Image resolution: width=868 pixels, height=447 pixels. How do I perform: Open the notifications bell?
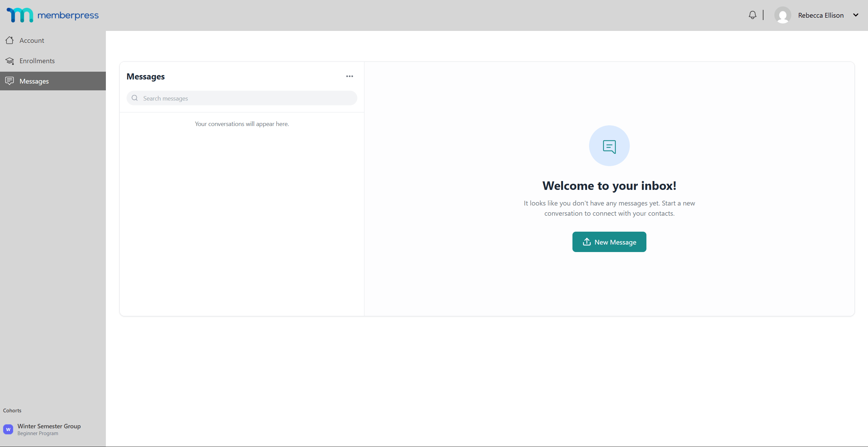[752, 15]
